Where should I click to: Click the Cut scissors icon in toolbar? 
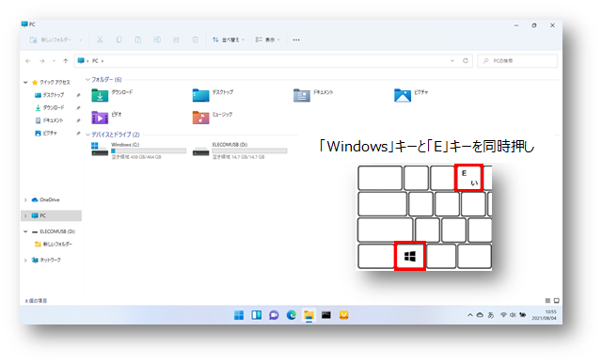(x=100, y=40)
